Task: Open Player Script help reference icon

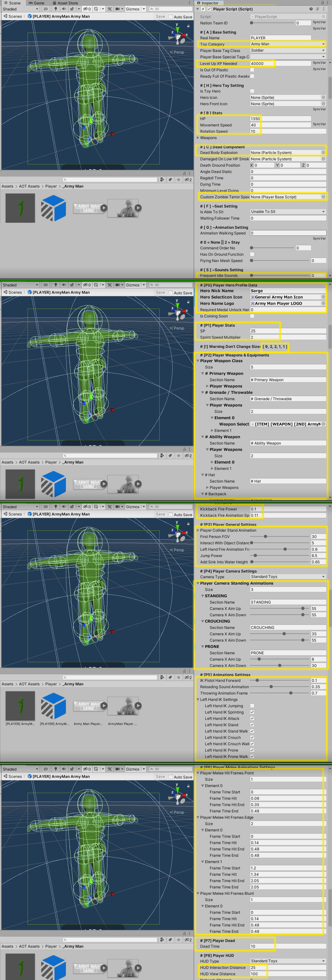Action: (x=311, y=9)
